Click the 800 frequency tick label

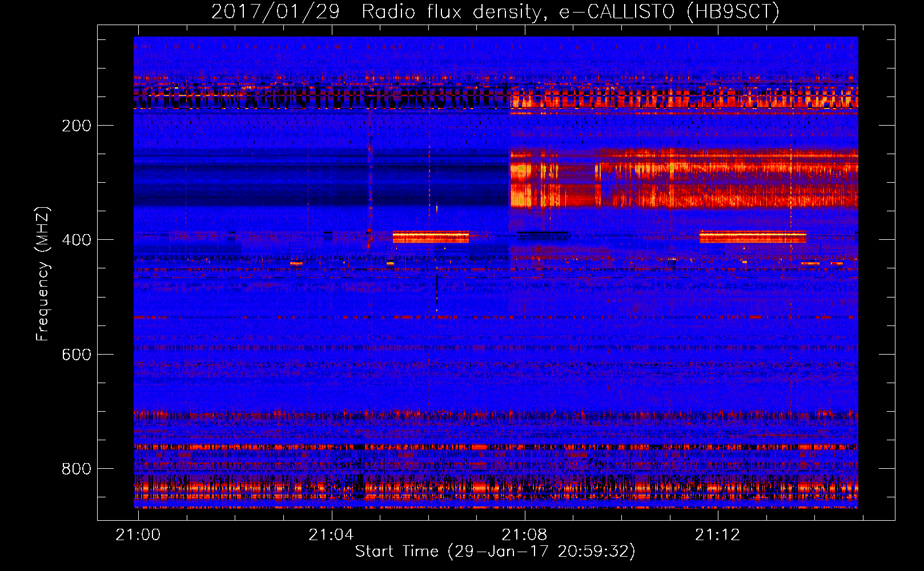point(77,469)
